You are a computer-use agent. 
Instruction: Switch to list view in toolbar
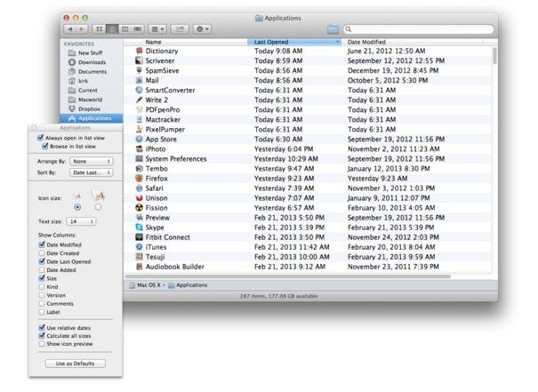coord(112,29)
